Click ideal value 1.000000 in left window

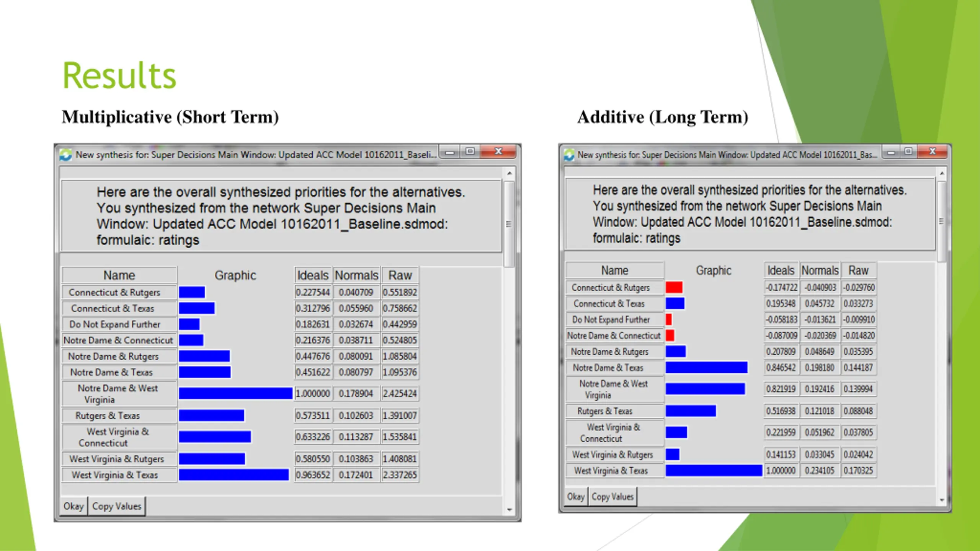313,394
